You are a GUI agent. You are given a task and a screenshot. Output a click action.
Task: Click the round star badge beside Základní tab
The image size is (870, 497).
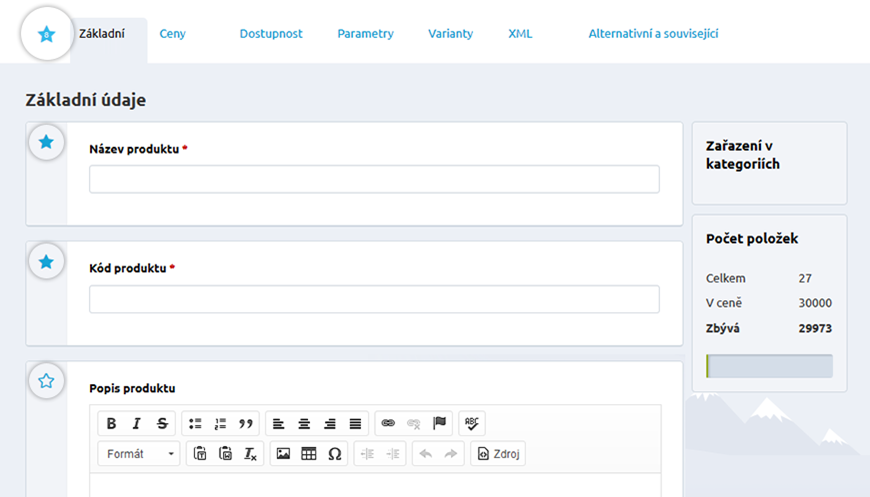(x=47, y=34)
